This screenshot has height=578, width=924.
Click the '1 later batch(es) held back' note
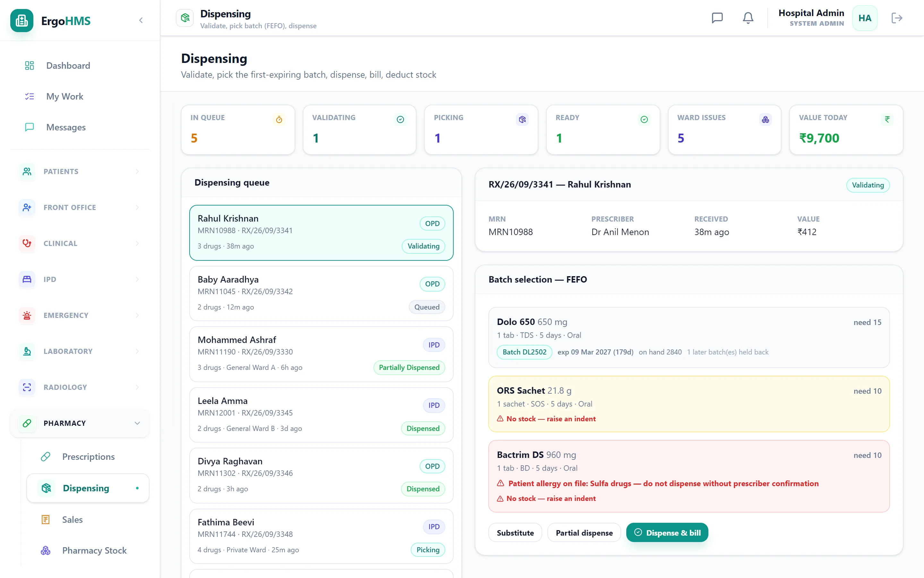(727, 352)
